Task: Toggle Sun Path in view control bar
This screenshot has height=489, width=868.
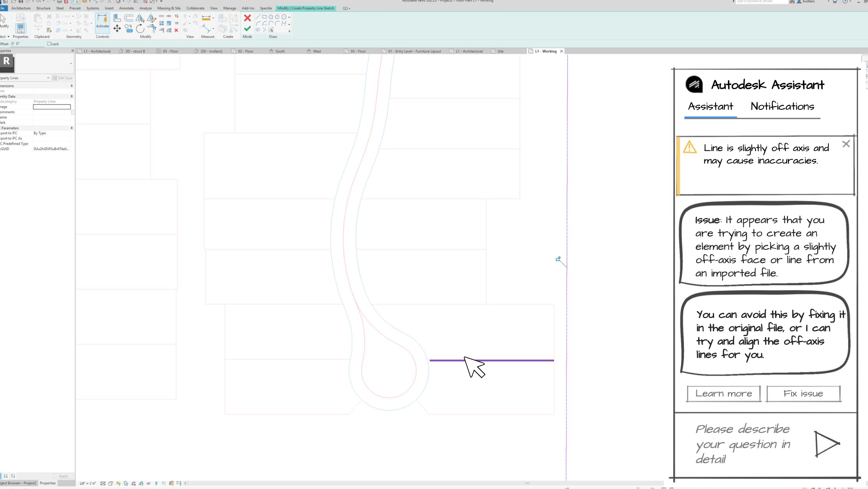Action: pos(118,483)
